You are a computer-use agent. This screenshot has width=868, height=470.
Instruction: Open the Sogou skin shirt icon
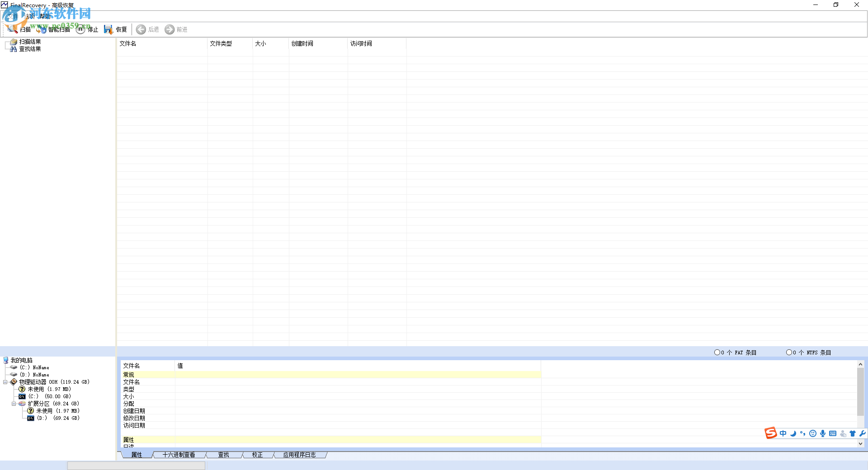tap(853, 433)
